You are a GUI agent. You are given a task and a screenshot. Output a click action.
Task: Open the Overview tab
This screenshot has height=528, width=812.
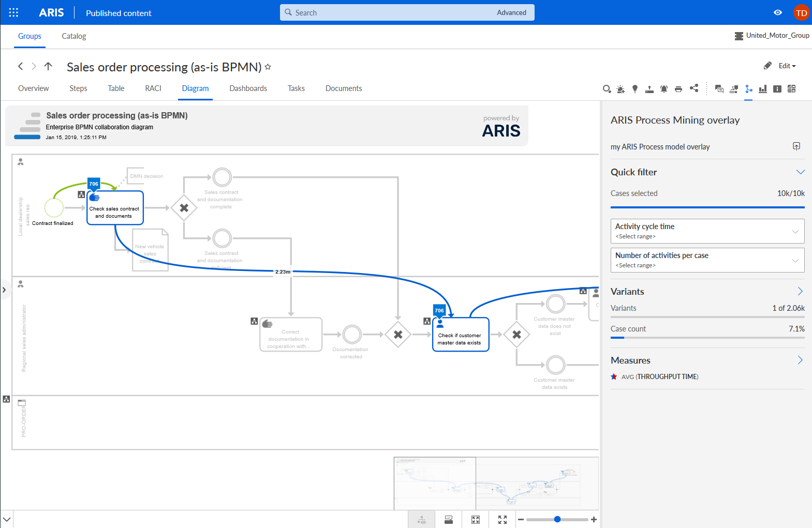[34, 88]
